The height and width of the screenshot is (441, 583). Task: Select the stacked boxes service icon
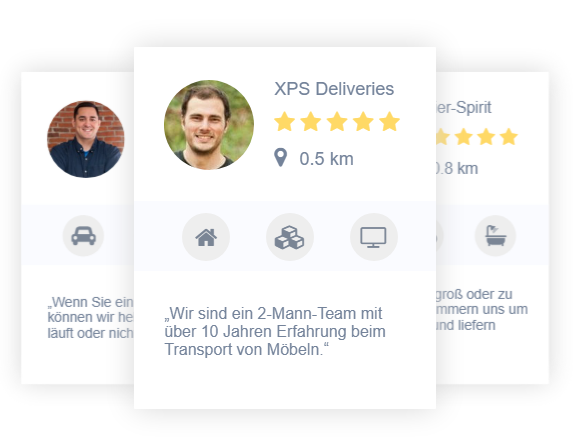[290, 237]
